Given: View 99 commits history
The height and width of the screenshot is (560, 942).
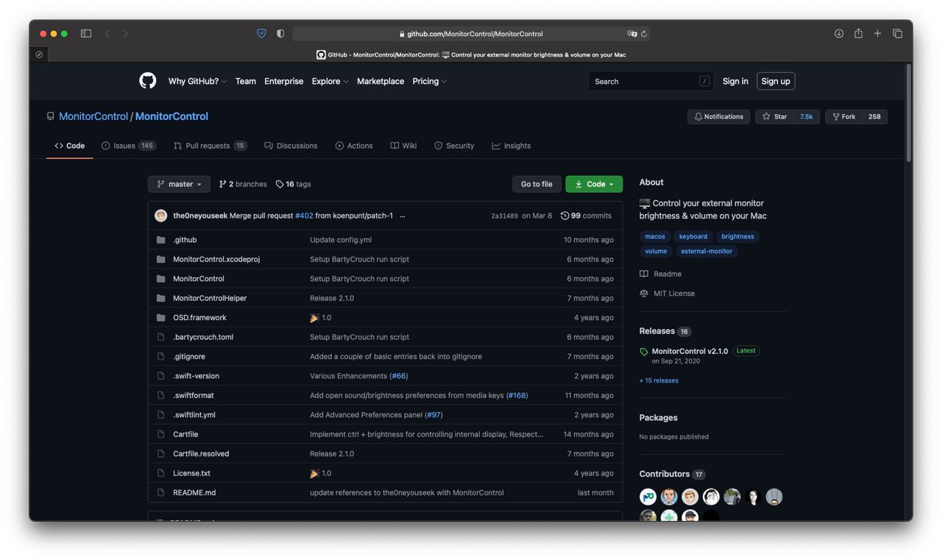Looking at the screenshot, I should click(x=587, y=216).
